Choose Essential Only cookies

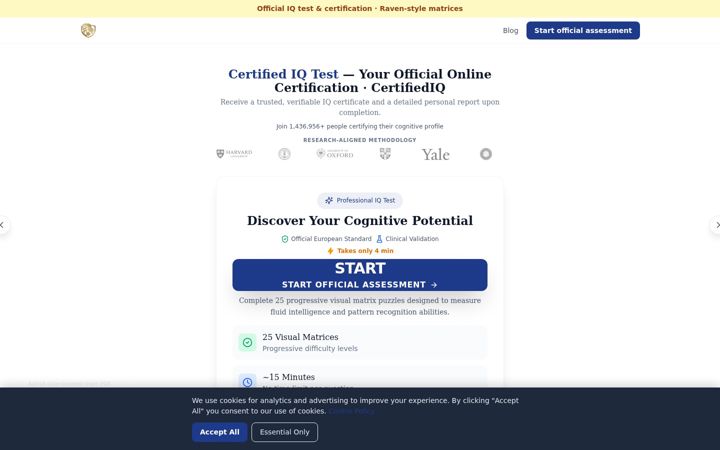pos(284,432)
